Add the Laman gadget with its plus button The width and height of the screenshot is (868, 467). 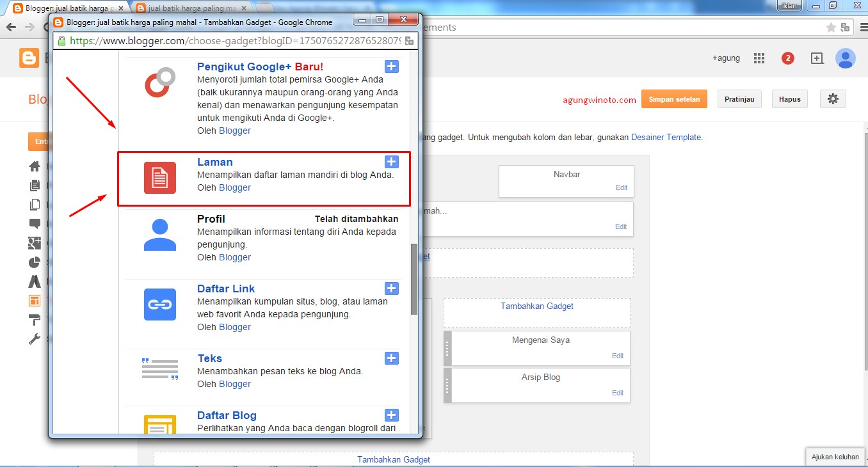pyautogui.click(x=392, y=162)
